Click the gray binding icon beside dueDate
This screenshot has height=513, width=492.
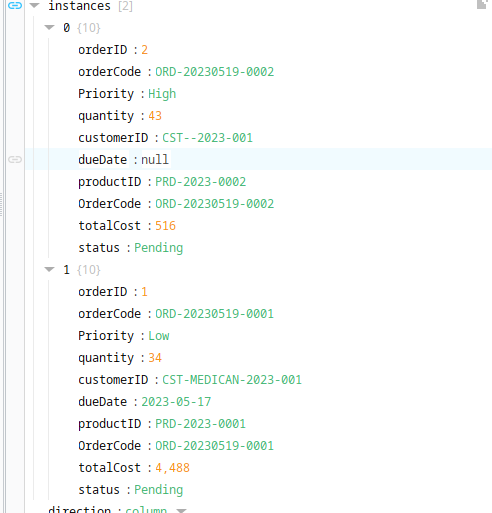pyautogui.click(x=15, y=160)
